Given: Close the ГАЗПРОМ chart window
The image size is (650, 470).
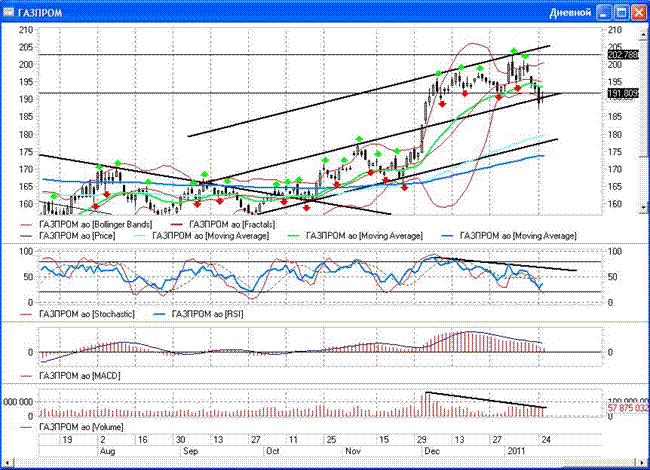Looking at the screenshot, I should coord(639,13).
